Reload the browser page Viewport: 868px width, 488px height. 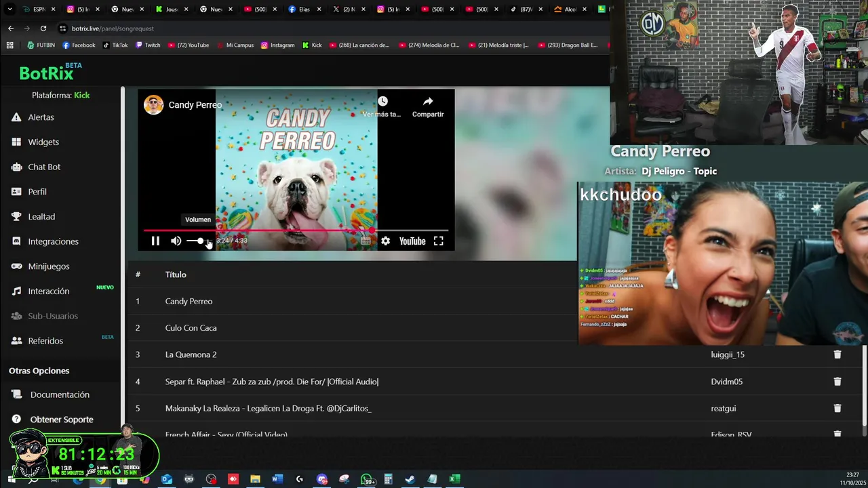click(43, 28)
